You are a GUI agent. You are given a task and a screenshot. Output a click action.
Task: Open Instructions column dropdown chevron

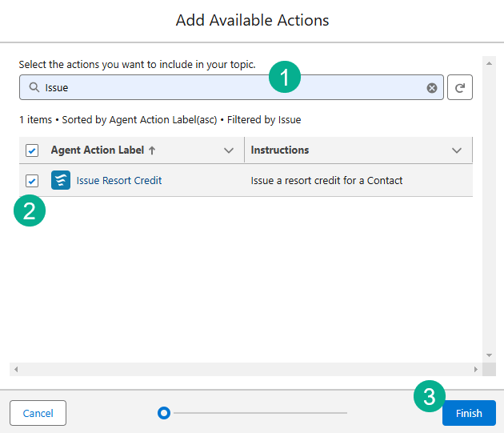tap(457, 150)
